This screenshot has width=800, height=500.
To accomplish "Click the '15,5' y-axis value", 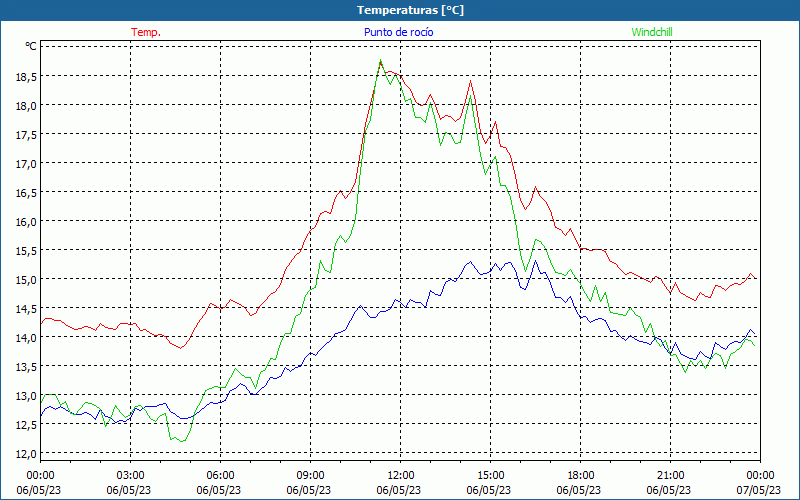I will 26,250.
